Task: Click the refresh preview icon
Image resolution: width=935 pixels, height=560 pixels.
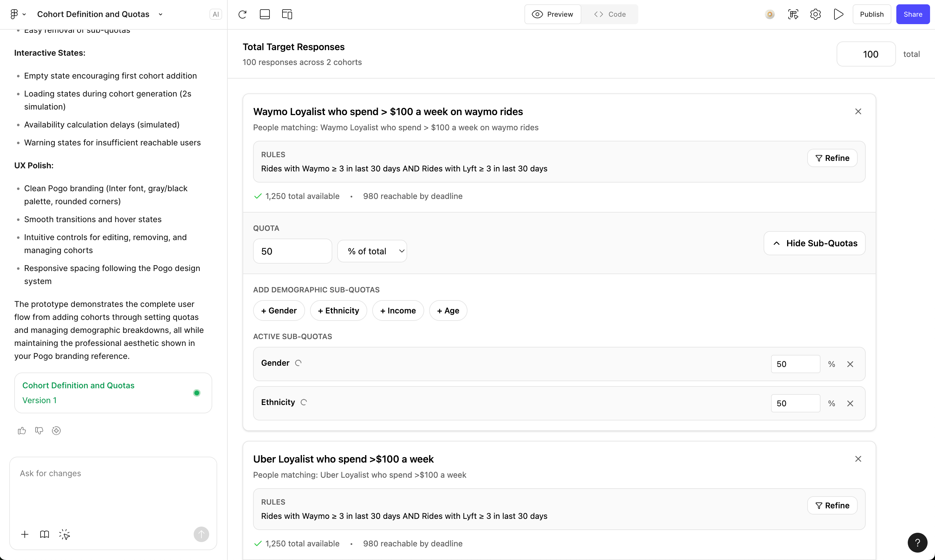Action: [242, 14]
